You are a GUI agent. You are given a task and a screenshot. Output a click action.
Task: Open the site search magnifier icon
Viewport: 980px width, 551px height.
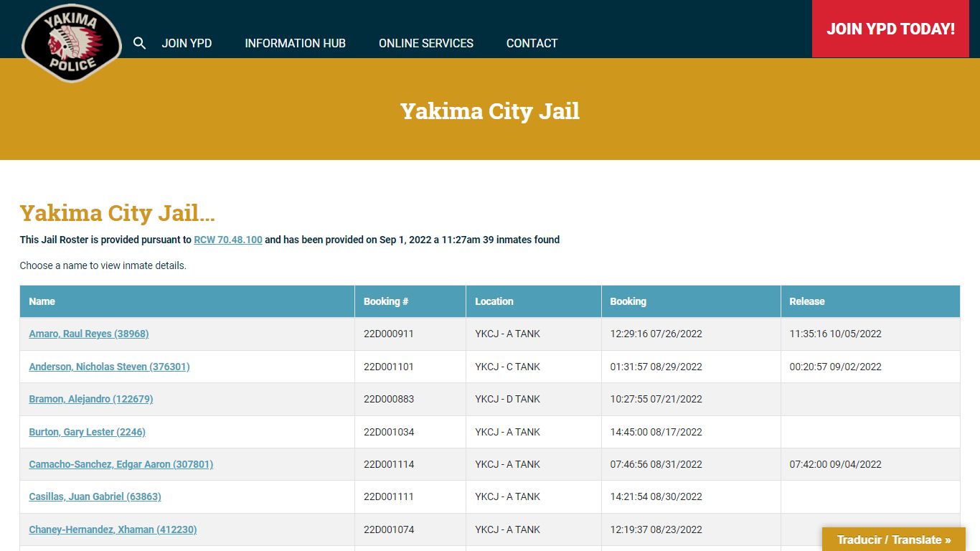(x=140, y=43)
